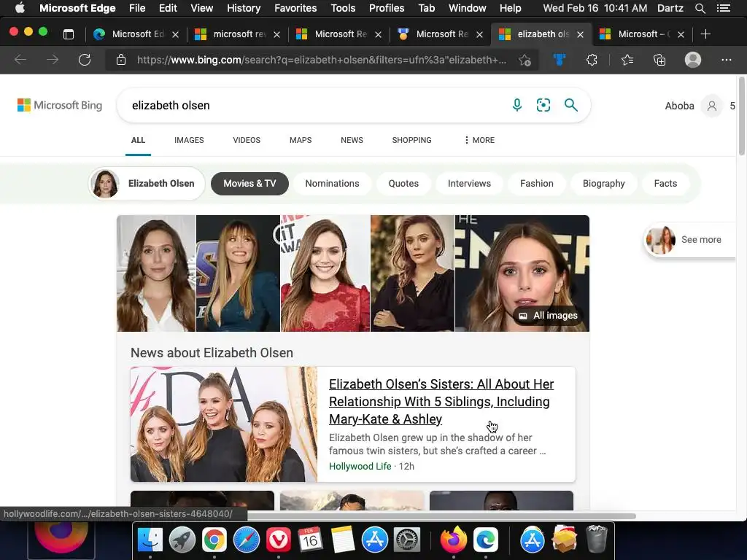Open visual search camera icon
The width and height of the screenshot is (747, 560).
(543, 105)
